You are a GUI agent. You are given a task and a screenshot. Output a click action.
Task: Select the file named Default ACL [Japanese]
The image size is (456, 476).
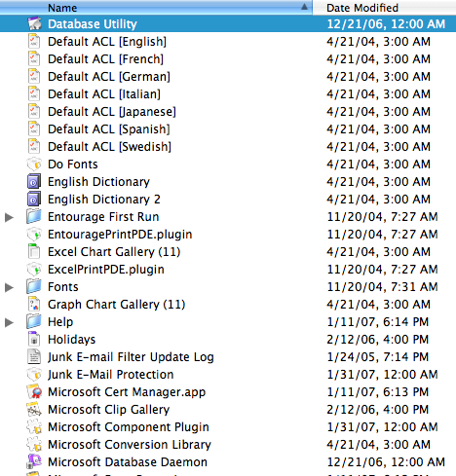pyautogui.click(x=112, y=112)
